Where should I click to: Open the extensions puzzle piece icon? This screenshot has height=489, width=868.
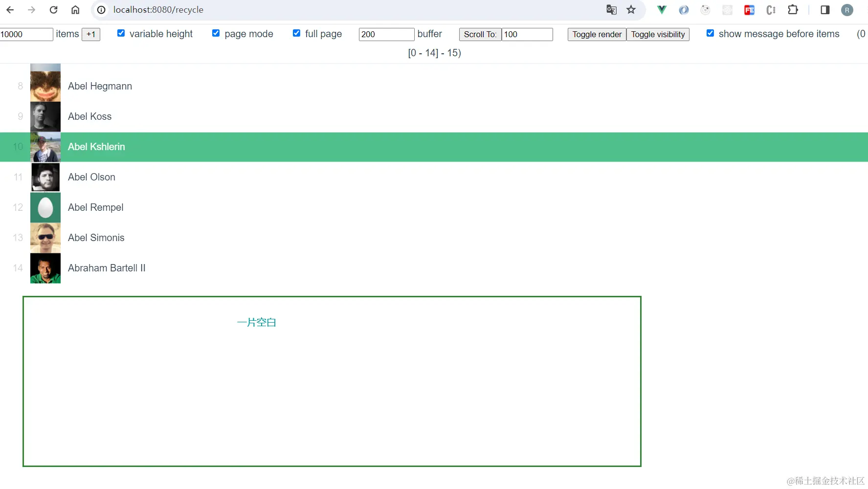(793, 10)
